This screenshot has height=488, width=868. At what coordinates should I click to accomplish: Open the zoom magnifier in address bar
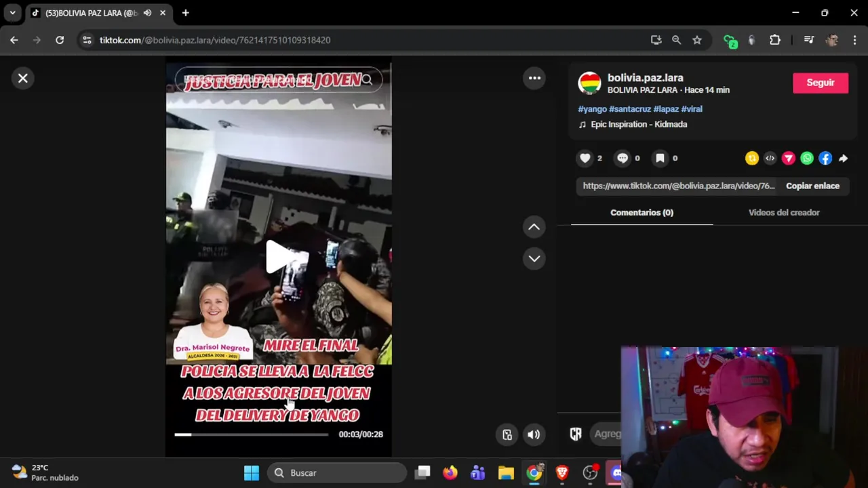pos(676,40)
